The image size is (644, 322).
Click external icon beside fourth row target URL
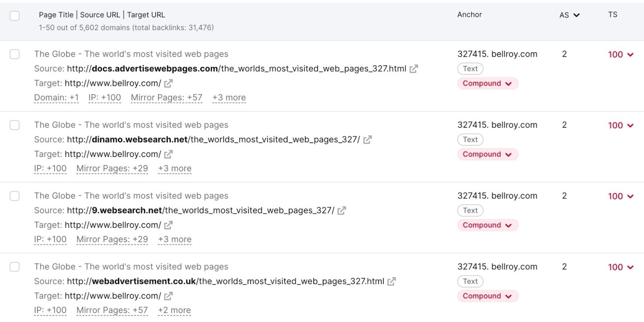coord(169,296)
